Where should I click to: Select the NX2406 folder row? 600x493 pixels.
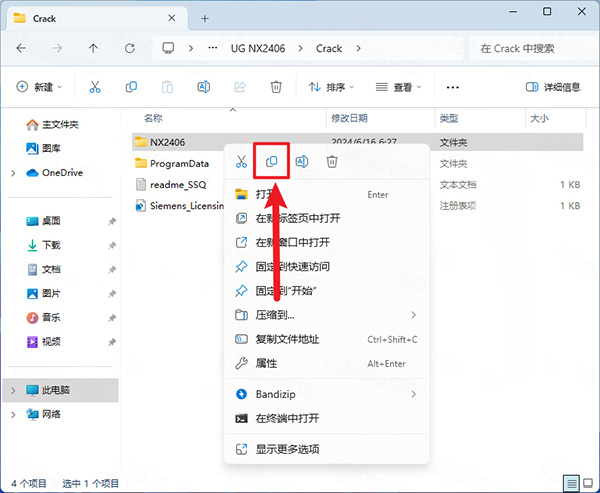point(357,142)
